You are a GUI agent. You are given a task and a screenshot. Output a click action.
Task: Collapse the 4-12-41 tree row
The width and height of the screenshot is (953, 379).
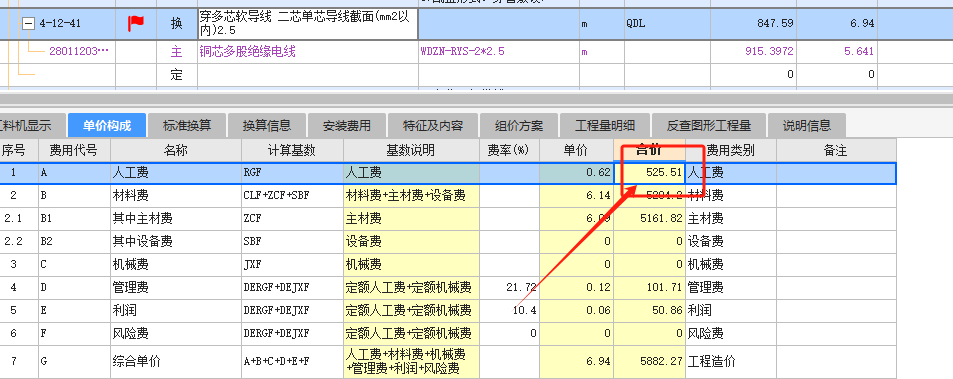(27, 24)
